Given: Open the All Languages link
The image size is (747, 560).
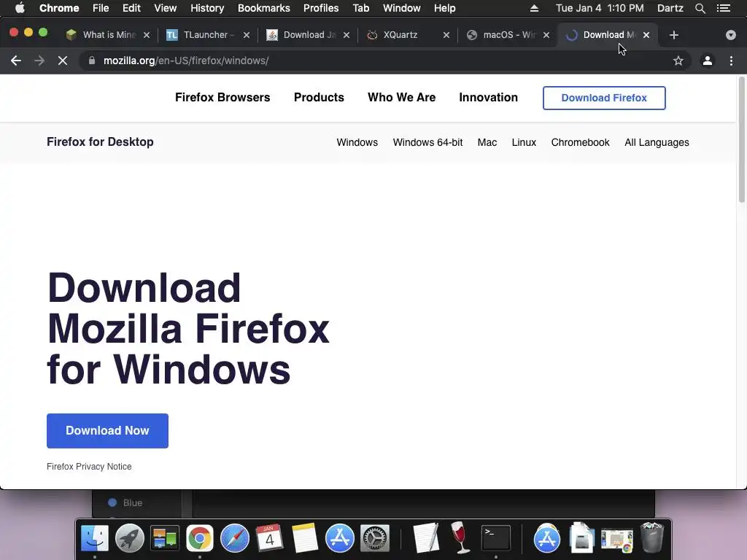Looking at the screenshot, I should (x=657, y=142).
